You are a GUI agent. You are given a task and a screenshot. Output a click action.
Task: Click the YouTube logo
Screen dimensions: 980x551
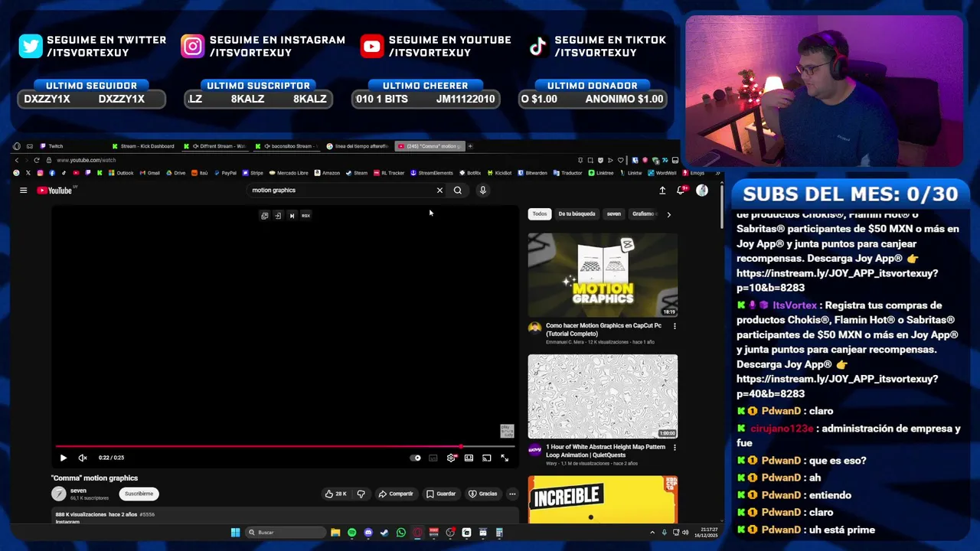54,191
